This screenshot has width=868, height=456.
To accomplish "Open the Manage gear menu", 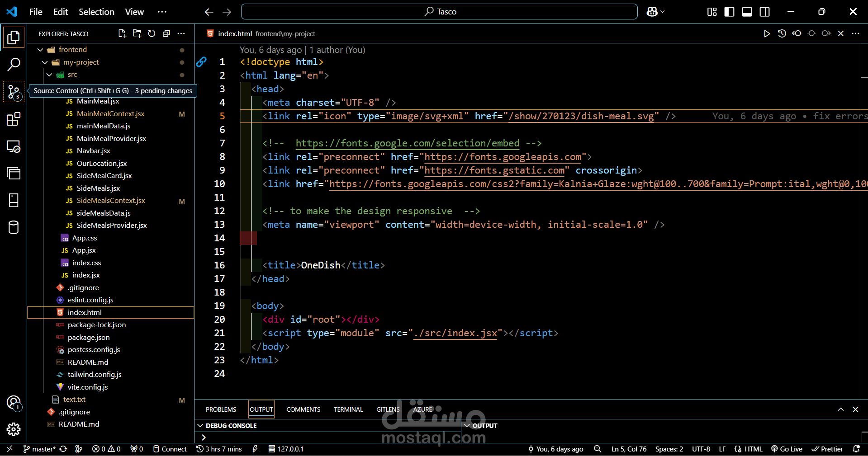I will coord(14,429).
